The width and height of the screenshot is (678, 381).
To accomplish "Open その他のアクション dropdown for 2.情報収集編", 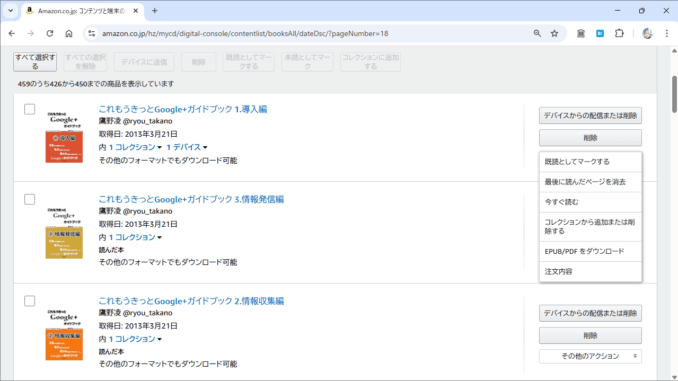I will [x=590, y=356].
